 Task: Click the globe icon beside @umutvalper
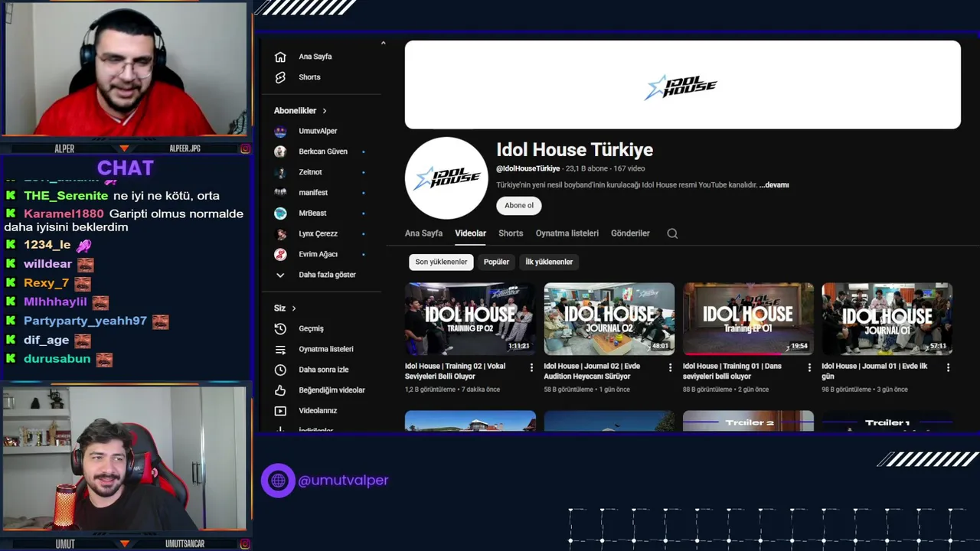[278, 481]
